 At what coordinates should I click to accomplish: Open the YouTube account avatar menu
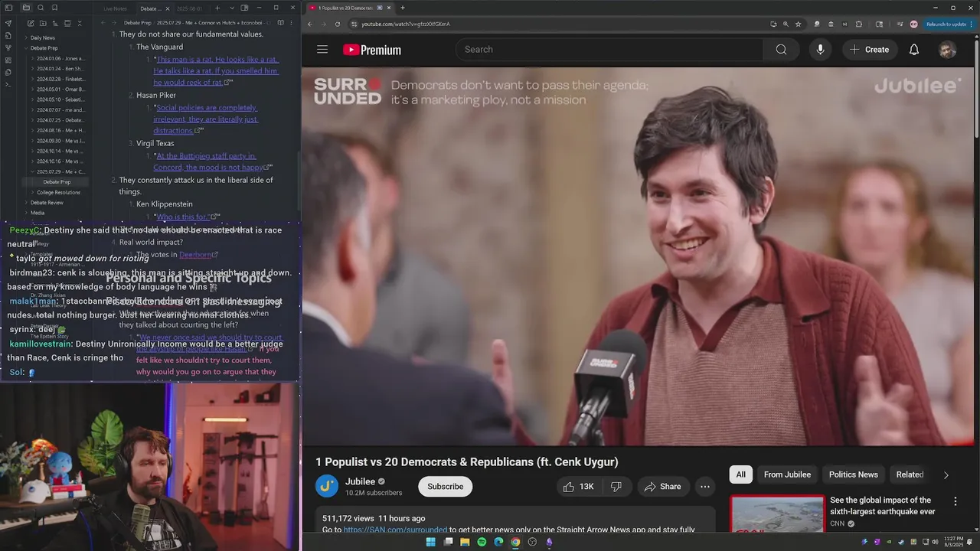coord(948,50)
